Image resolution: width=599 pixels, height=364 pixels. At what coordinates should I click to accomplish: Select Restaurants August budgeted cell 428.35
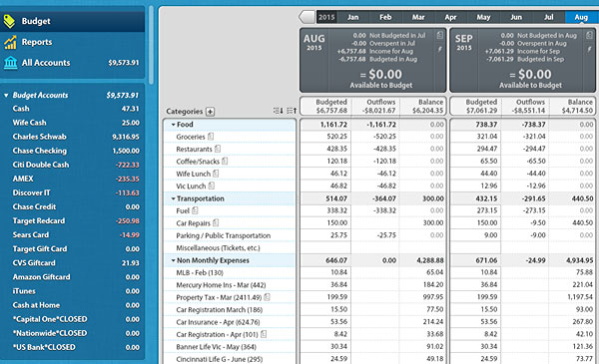coord(325,149)
